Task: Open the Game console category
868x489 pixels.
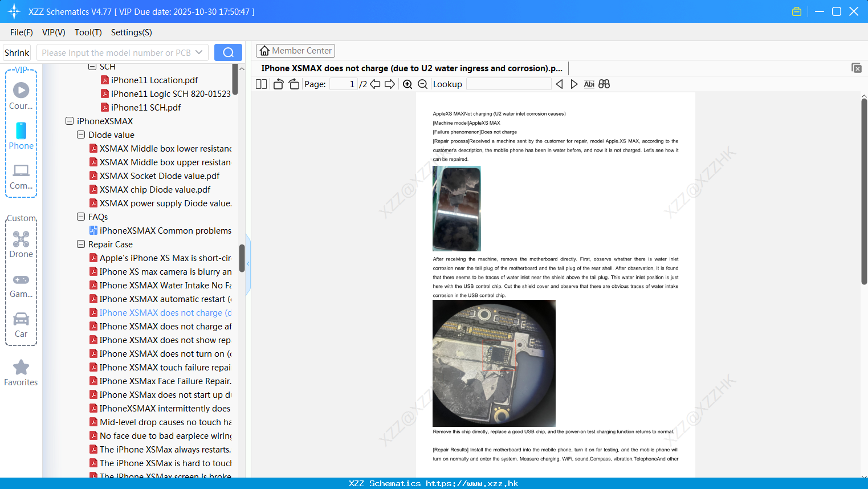Action: coord(21,285)
